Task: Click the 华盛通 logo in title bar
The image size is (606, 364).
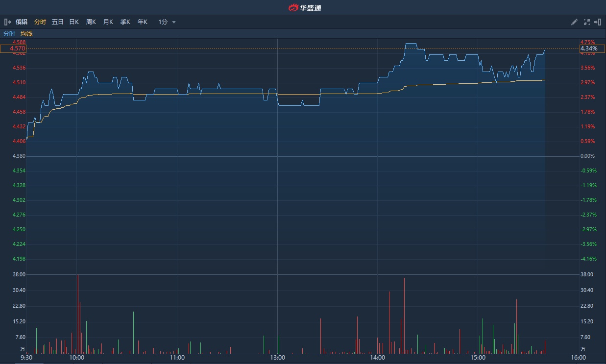Action: 305,7
